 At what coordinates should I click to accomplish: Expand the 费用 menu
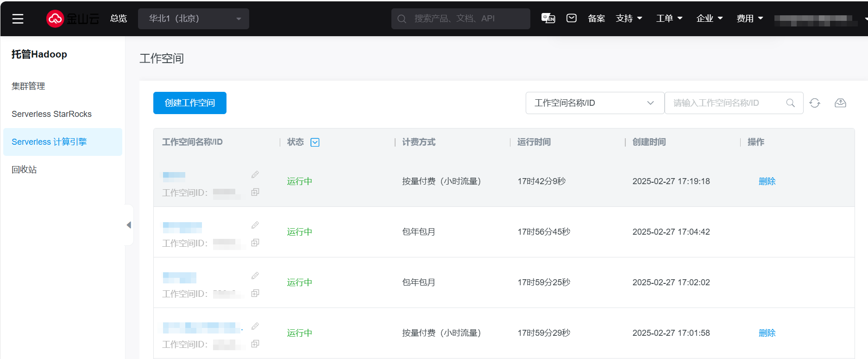pos(750,19)
